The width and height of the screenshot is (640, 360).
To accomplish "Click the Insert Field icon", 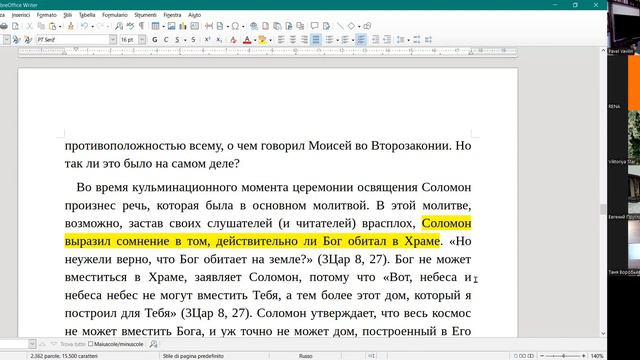I will pyautogui.click(x=220, y=26).
